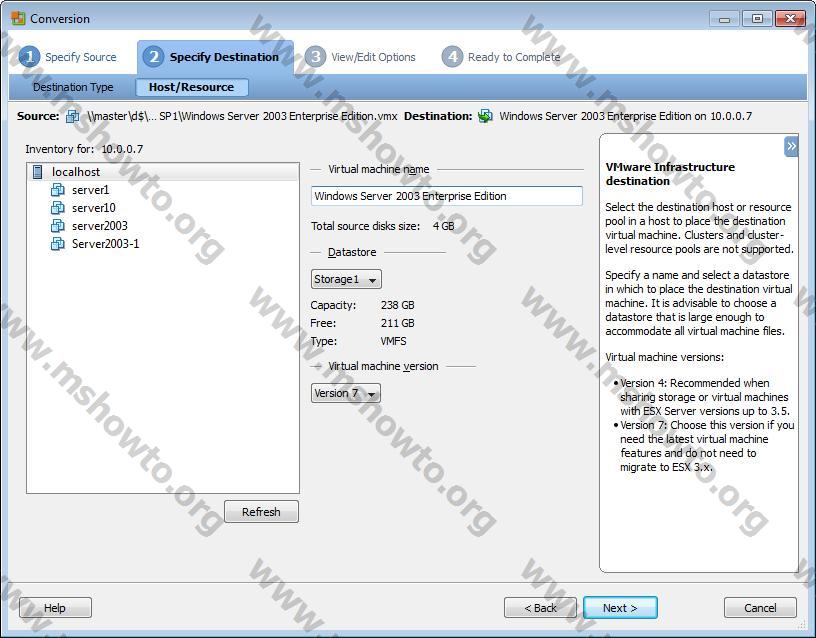Proceed with the Next button
Viewport: 816px width, 638px height.
pyautogui.click(x=620, y=608)
